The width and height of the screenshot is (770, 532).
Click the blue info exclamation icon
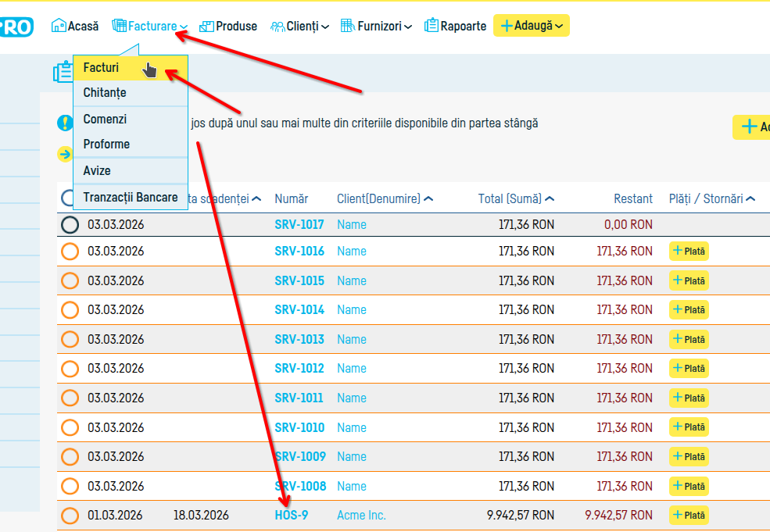point(65,123)
